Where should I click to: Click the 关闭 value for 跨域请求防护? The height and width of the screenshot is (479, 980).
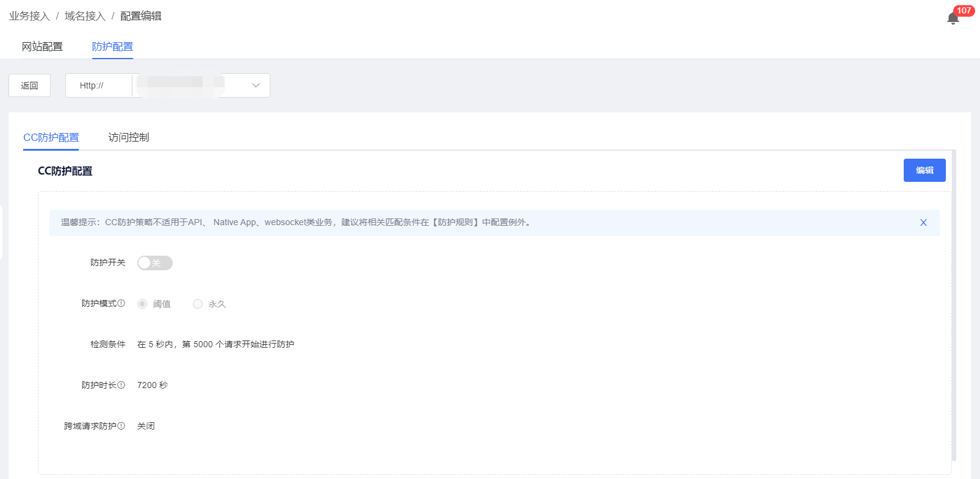146,426
